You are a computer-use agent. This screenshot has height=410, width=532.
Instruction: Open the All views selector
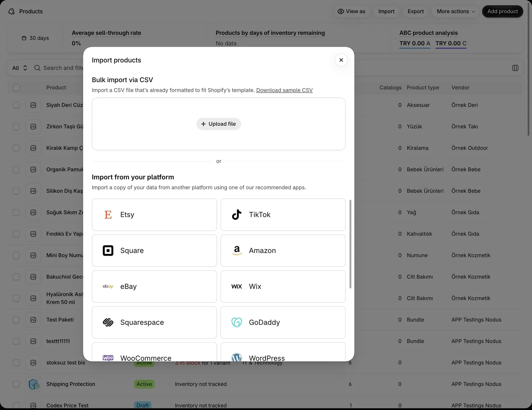[x=20, y=68]
